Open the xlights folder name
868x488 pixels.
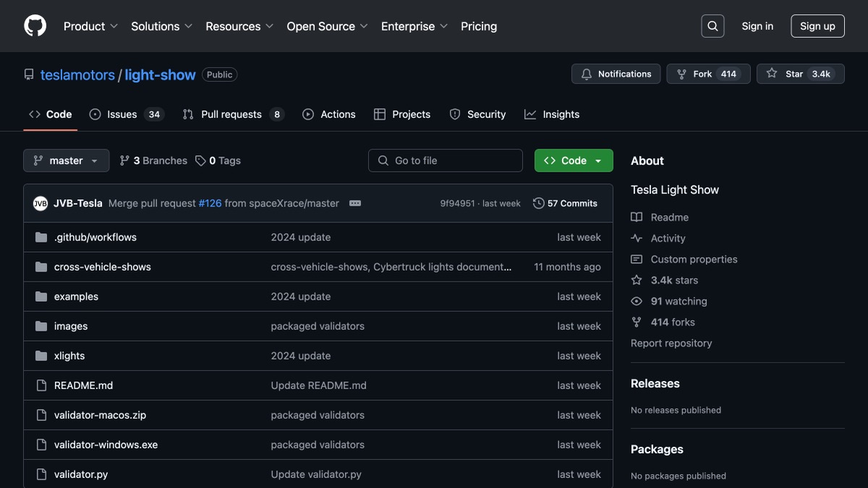tap(69, 356)
